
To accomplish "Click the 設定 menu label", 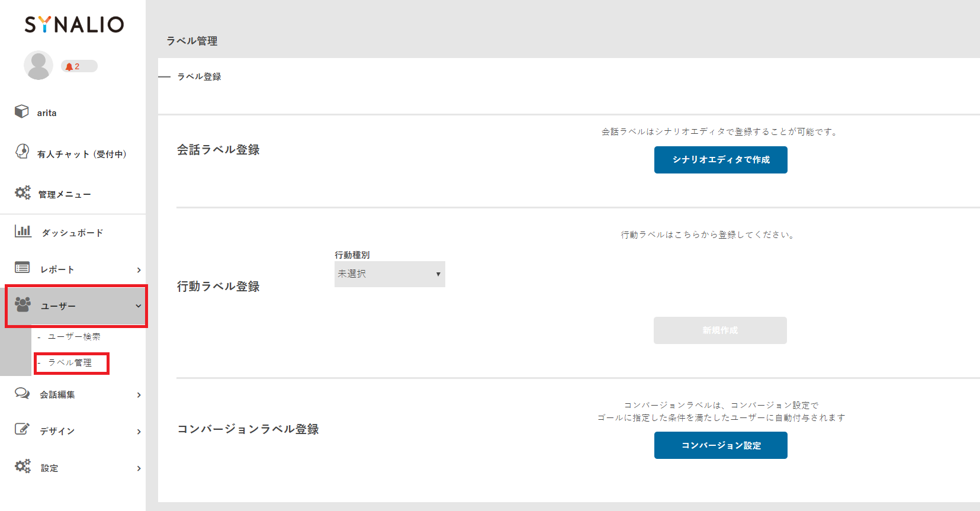I will tap(49, 468).
